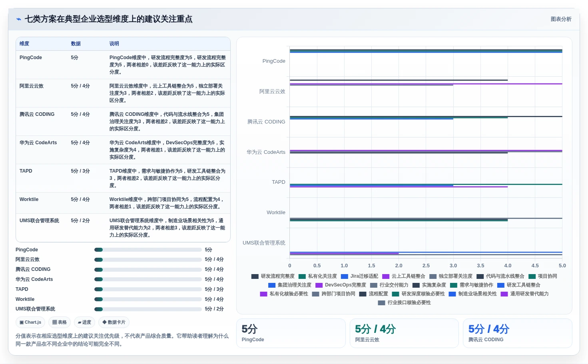The width and height of the screenshot is (588, 364).
Task: Toggle the 独立部署关注度 legend entry
Action: (451, 276)
